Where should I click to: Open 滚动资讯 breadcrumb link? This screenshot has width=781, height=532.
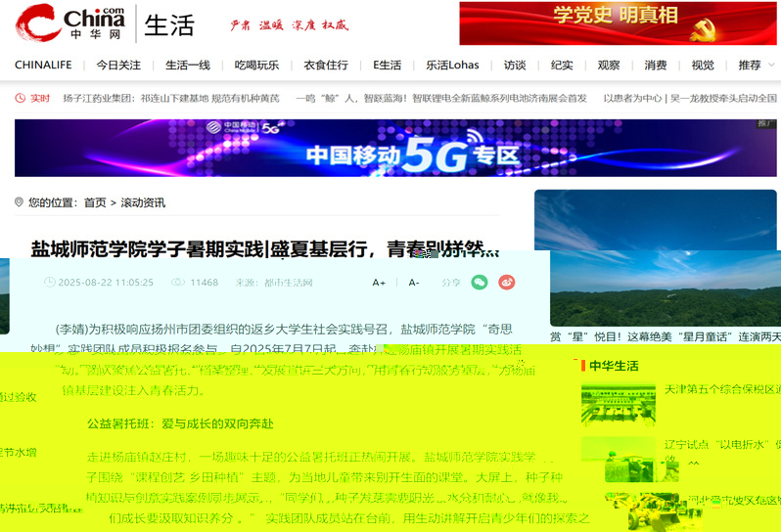pyautogui.click(x=143, y=202)
